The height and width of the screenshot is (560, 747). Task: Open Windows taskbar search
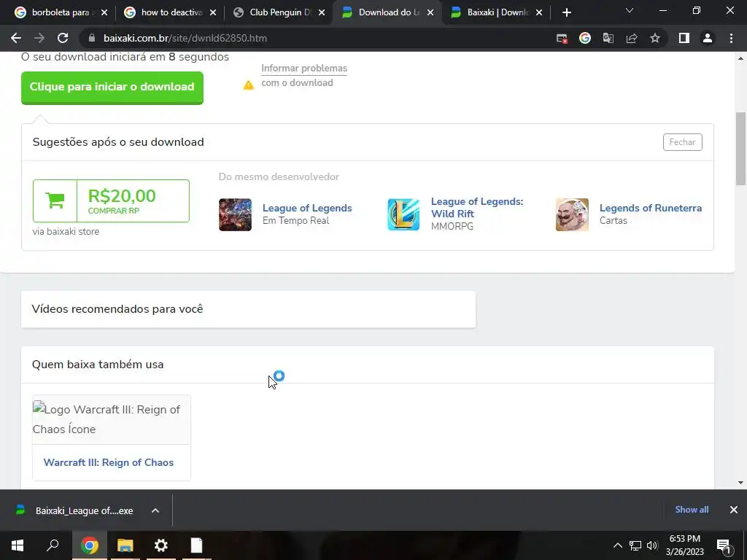53,545
